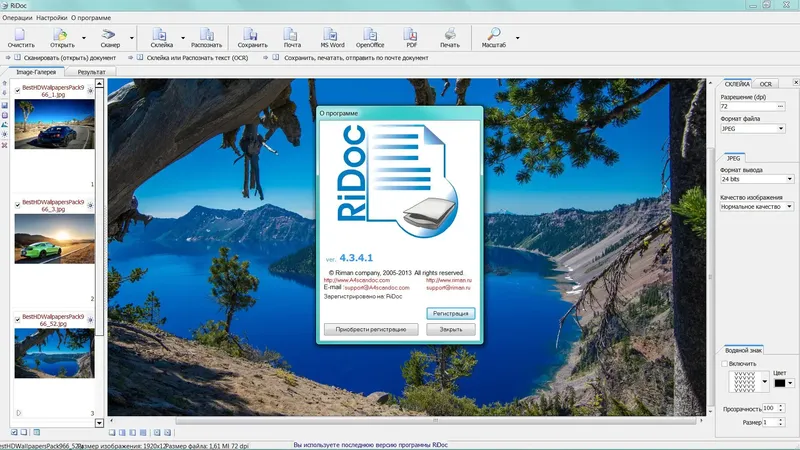The image size is (800, 450).
Task: Switch to the OCR tab
Action: pos(765,84)
